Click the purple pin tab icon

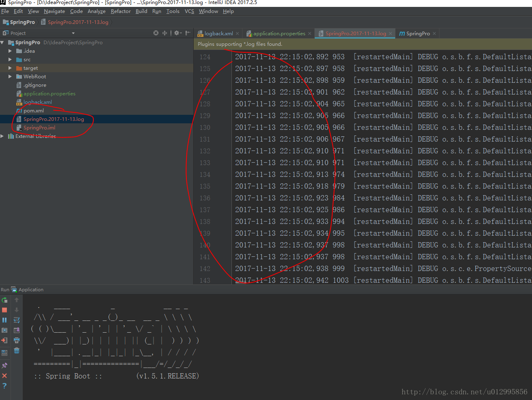pos(4,366)
